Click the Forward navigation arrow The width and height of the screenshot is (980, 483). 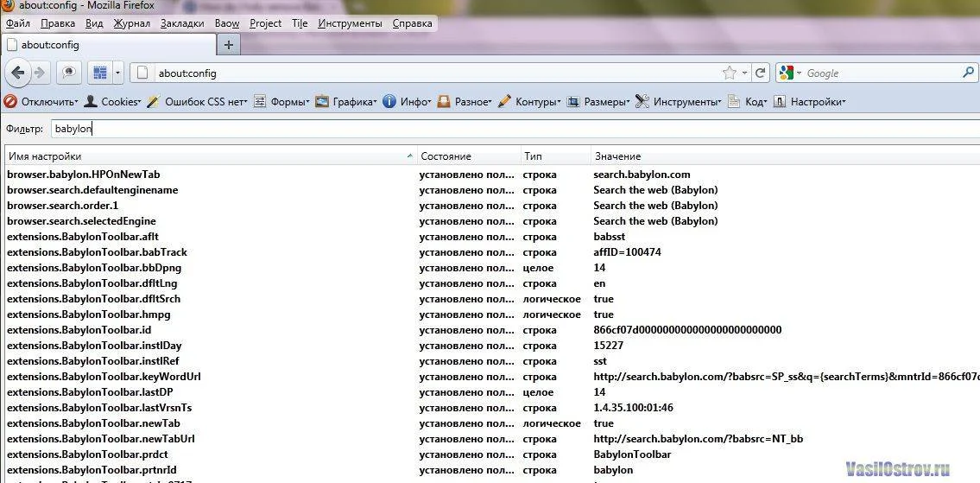click(x=40, y=73)
